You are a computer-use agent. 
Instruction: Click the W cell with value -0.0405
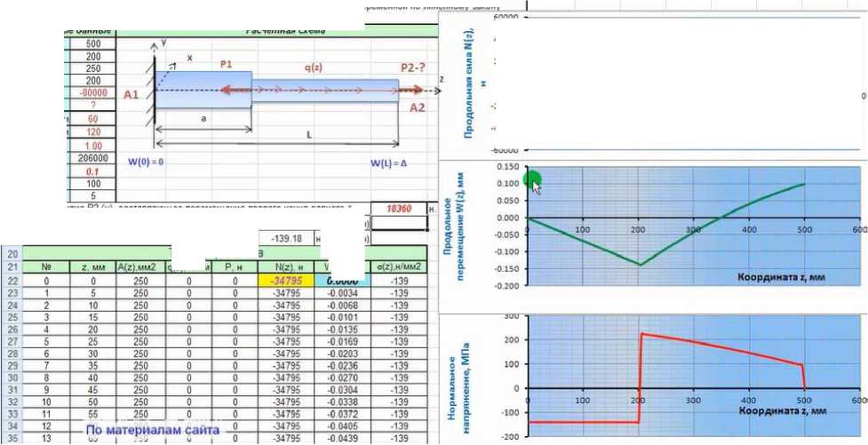341,426
